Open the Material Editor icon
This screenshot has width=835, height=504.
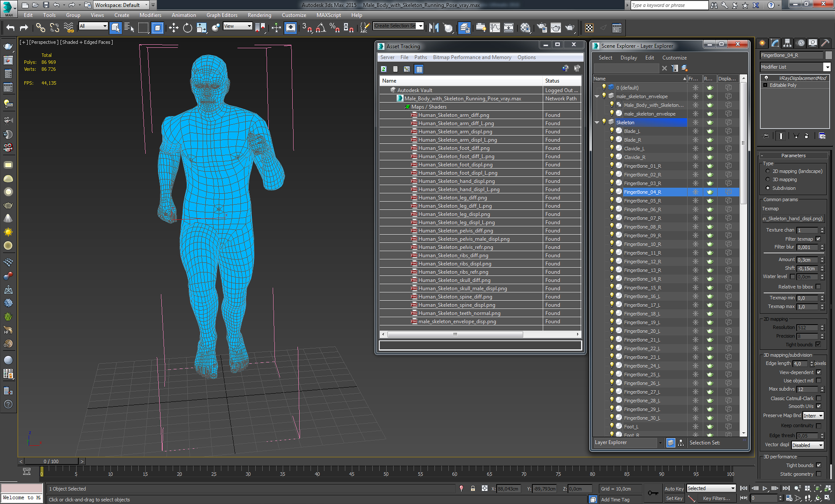coord(525,28)
